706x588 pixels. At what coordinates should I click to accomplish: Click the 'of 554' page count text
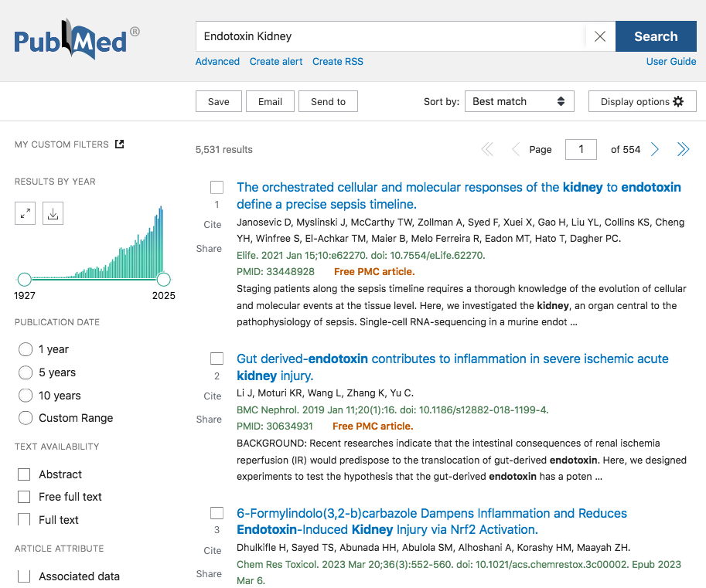(x=626, y=149)
